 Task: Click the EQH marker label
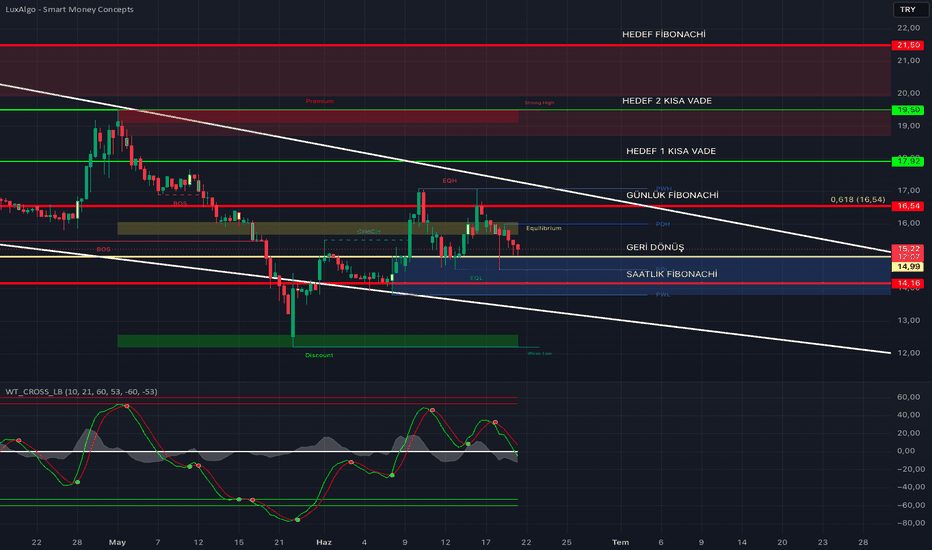coord(449,181)
